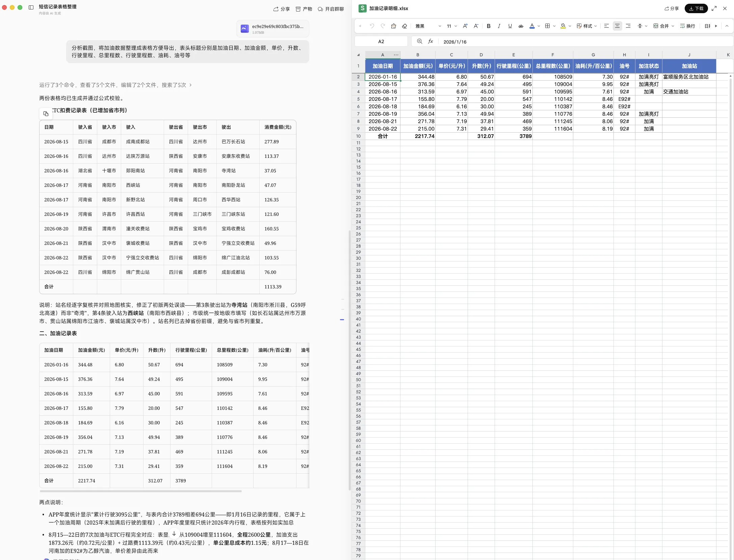The height and width of the screenshot is (560, 734).
Task: Toggle bold formatting
Action: [489, 26]
